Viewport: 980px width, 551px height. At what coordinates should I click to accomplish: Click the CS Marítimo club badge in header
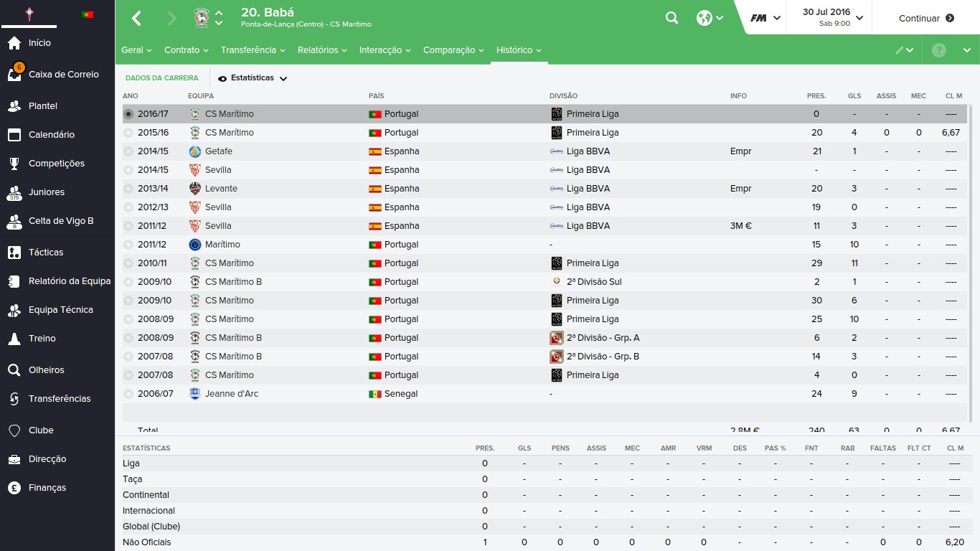[x=202, y=18]
